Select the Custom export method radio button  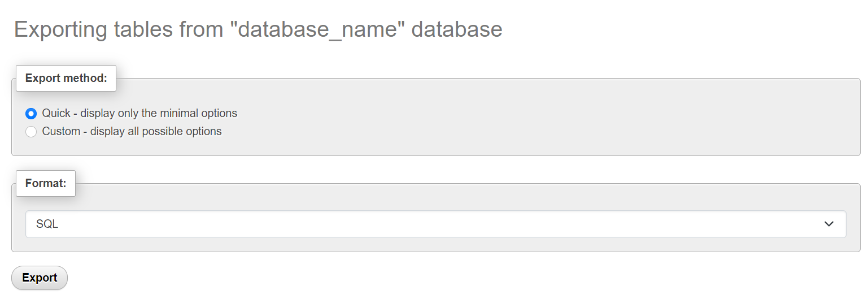[31, 132]
